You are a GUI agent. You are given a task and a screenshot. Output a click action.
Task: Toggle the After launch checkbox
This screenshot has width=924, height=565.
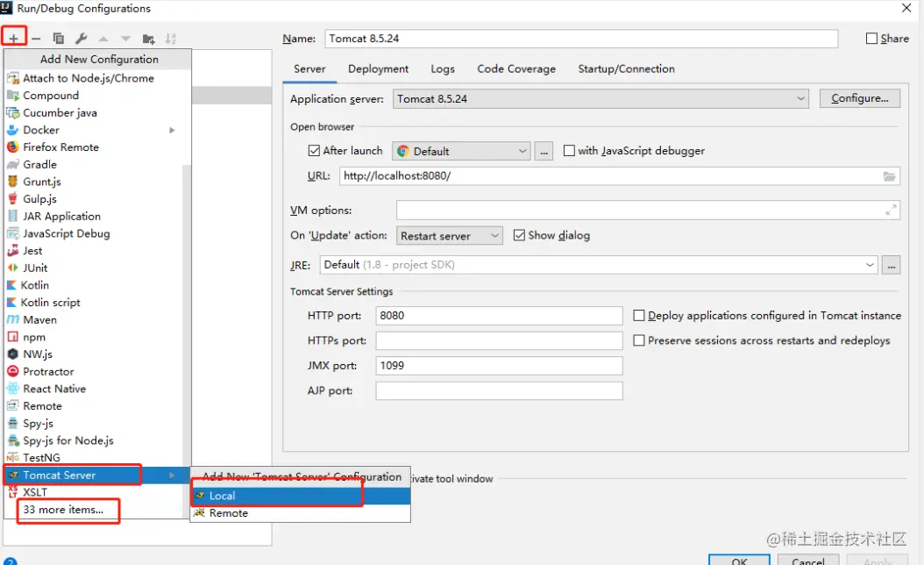click(x=314, y=151)
